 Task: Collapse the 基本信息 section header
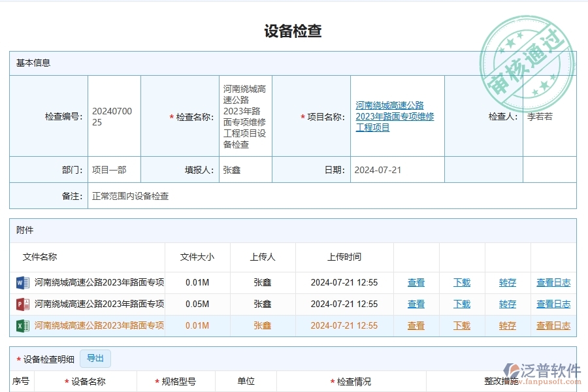click(x=26, y=63)
